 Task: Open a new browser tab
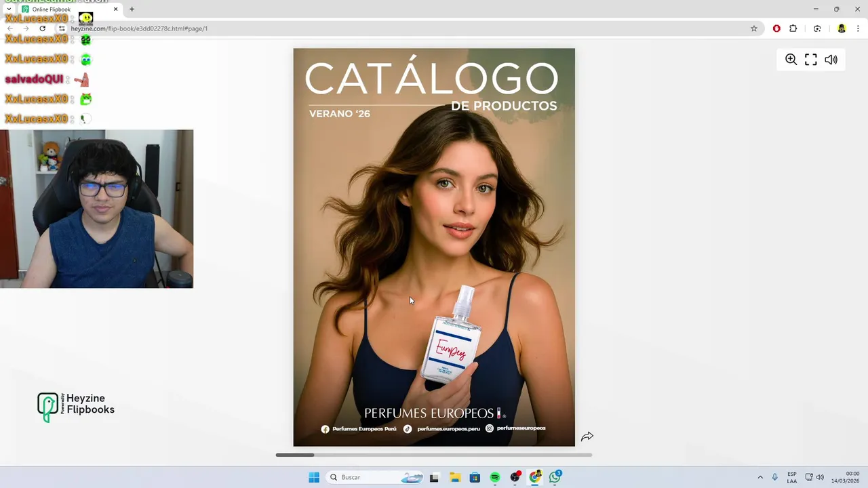pos(132,9)
